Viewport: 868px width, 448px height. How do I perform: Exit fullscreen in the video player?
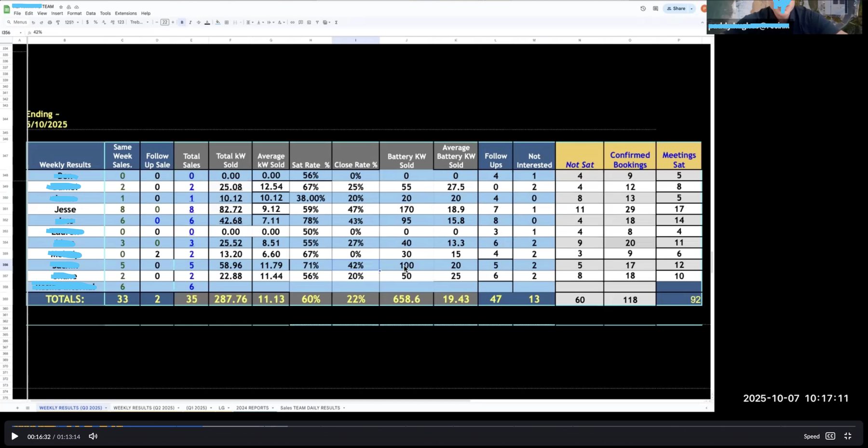pyautogui.click(x=848, y=436)
